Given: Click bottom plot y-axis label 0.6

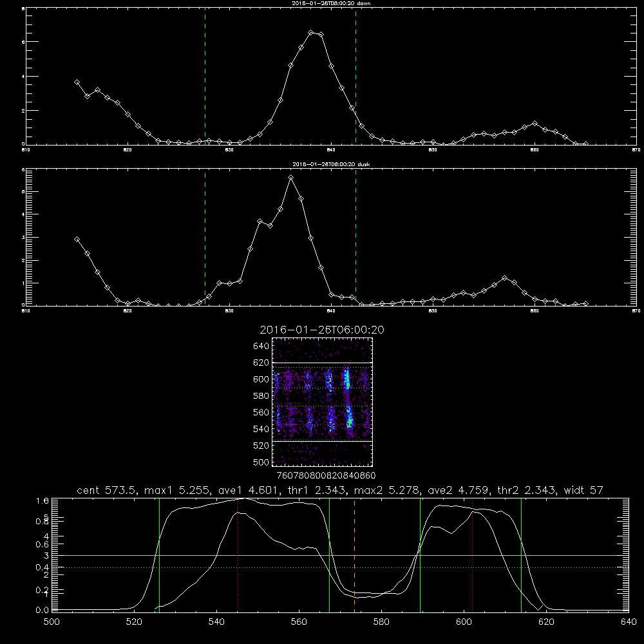Looking at the screenshot, I should [43, 544].
